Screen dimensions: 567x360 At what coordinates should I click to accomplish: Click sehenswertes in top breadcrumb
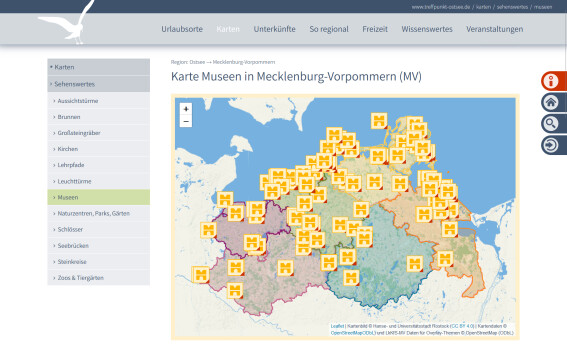click(512, 7)
